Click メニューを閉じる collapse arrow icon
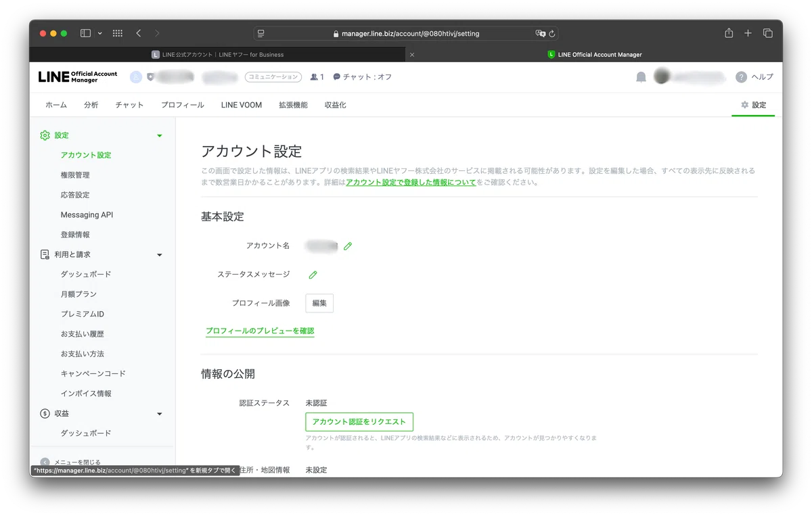 tap(45, 463)
